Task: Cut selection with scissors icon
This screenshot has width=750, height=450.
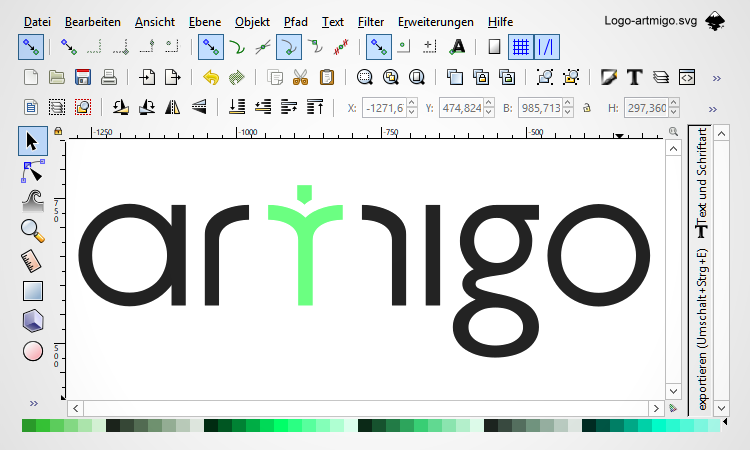Action: (x=300, y=77)
